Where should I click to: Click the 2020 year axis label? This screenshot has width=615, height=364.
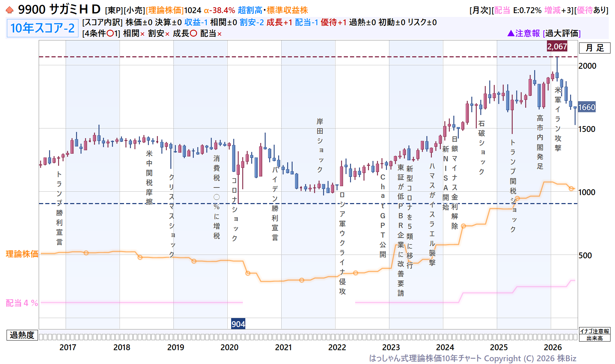[x=229, y=347]
